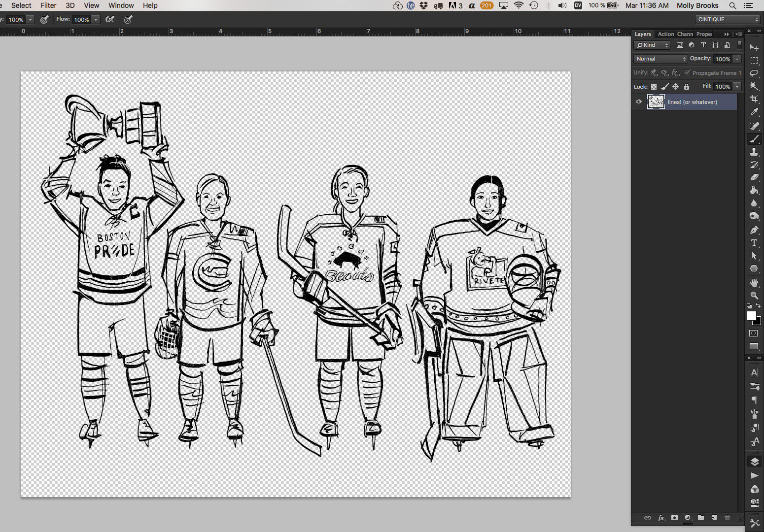764x532 pixels.
Task: Toggle pressure for size in options bar
Action: coord(128,20)
